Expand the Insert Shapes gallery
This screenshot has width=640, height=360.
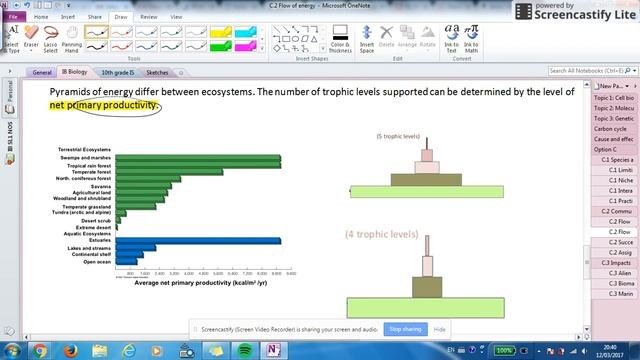point(323,49)
